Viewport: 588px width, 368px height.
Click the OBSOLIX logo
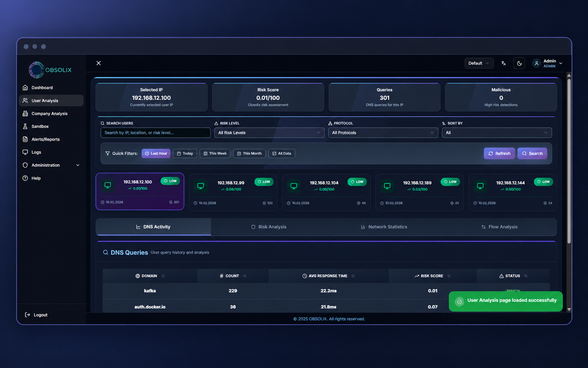coord(50,70)
